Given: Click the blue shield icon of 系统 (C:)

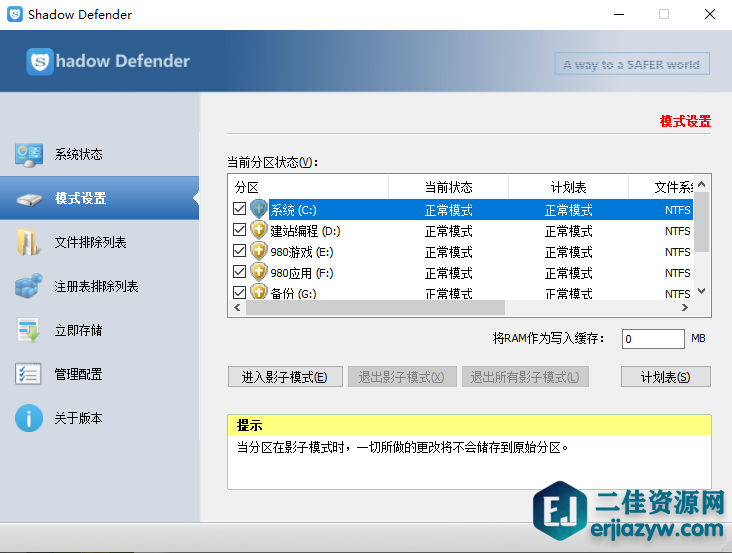Looking at the screenshot, I should click(259, 209).
